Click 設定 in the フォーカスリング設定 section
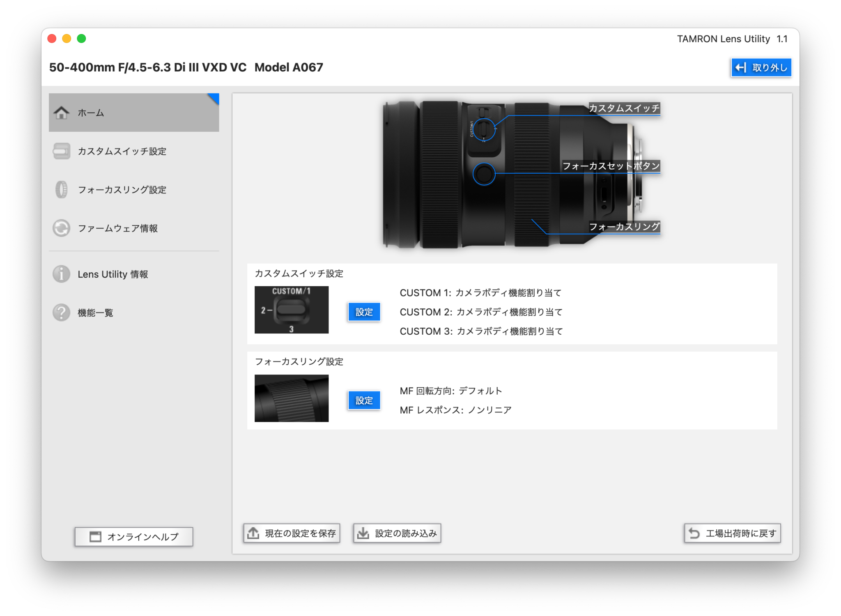 [x=364, y=400]
